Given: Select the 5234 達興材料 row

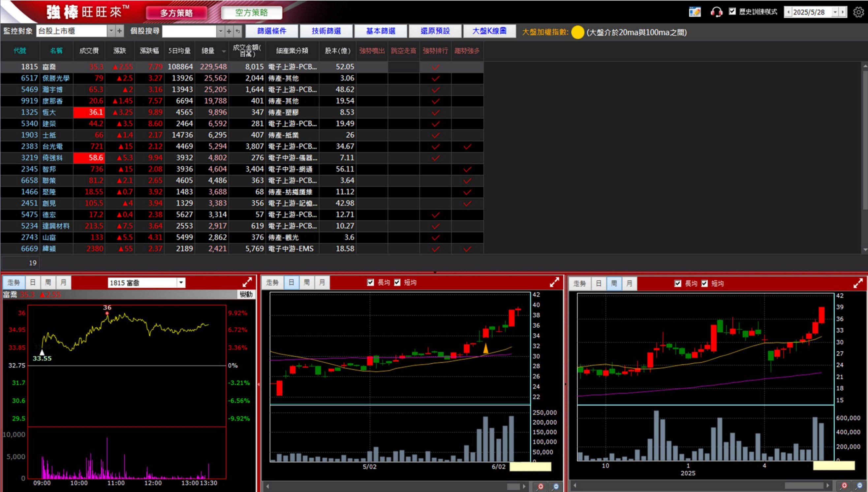Looking at the screenshot, I should pyautogui.click(x=242, y=226).
